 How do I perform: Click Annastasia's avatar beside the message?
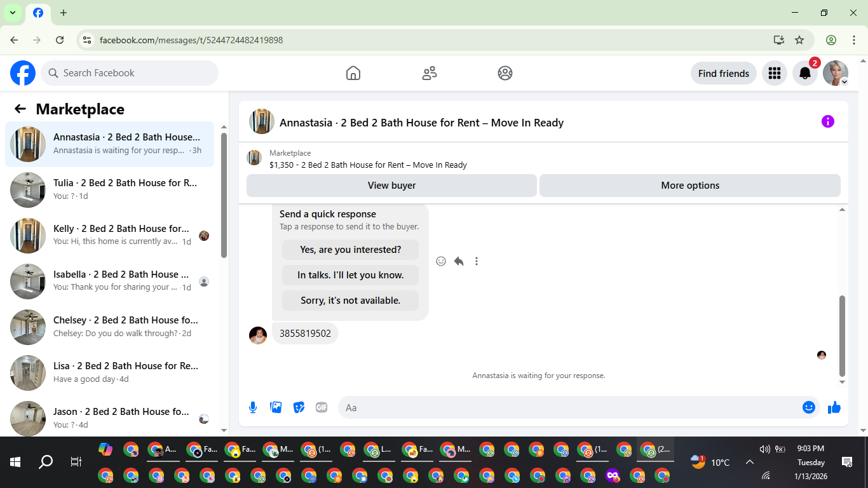tap(258, 335)
